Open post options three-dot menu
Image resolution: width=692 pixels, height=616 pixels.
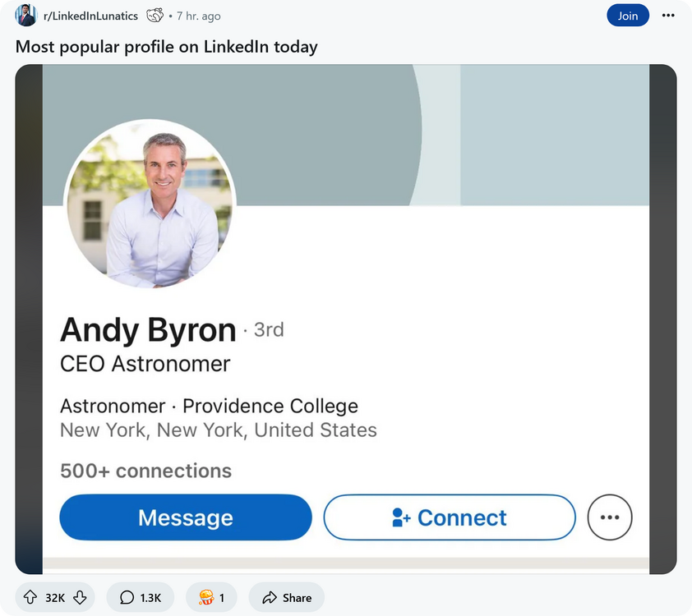coord(668,16)
